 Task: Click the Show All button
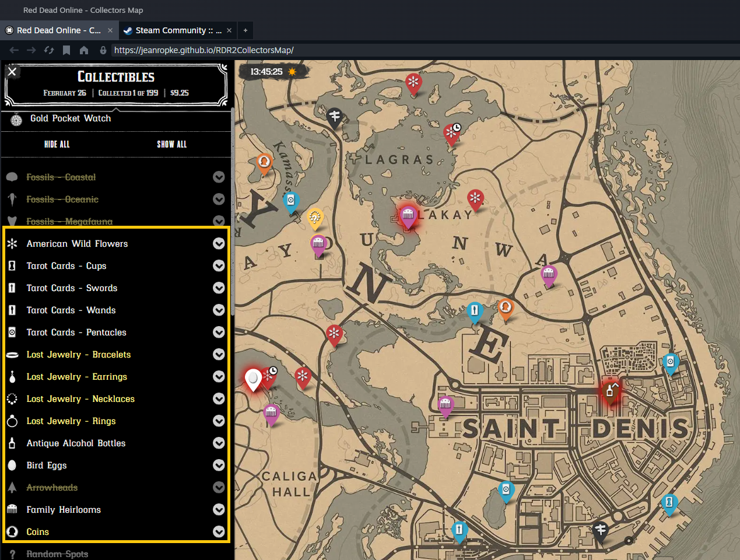(x=172, y=145)
